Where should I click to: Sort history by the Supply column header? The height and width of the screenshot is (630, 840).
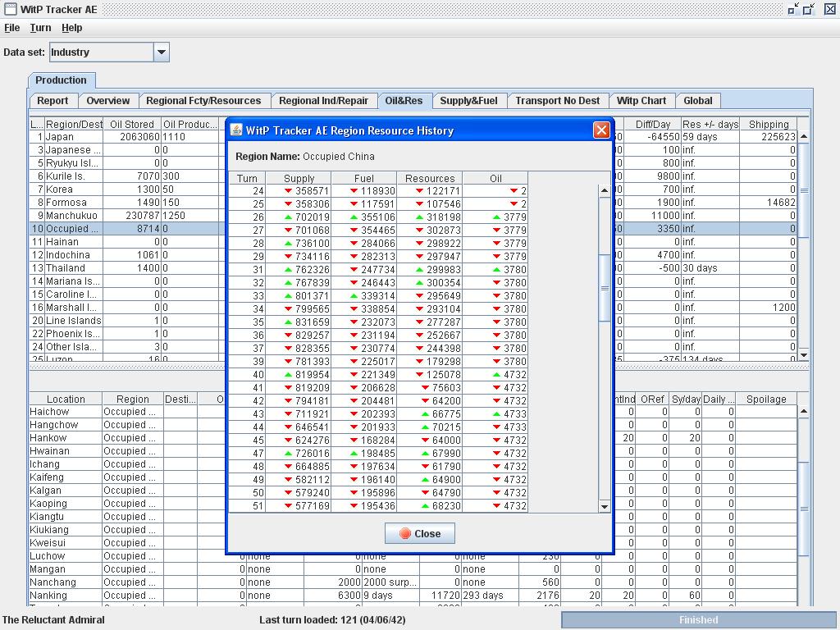pyautogui.click(x=299, y=178)
